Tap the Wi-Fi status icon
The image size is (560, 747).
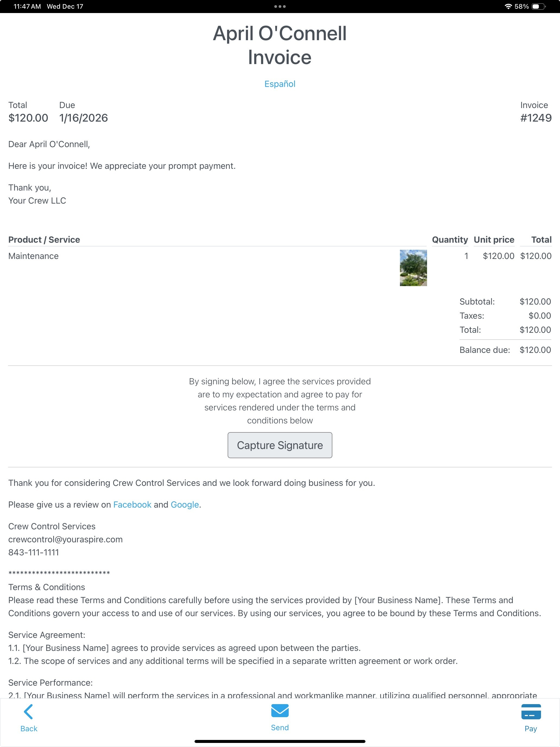point(508,7)
